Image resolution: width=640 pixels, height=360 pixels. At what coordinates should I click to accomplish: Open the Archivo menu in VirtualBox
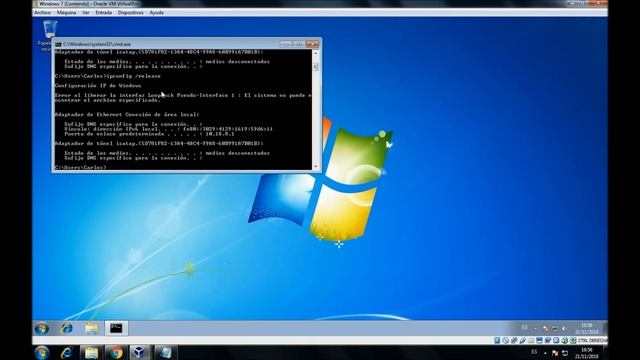(x=42, y=13)
